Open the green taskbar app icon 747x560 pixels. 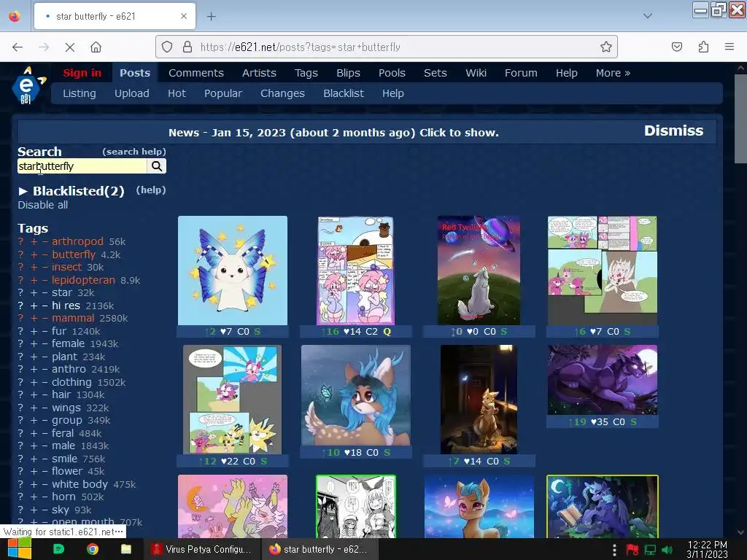(58, 549)
